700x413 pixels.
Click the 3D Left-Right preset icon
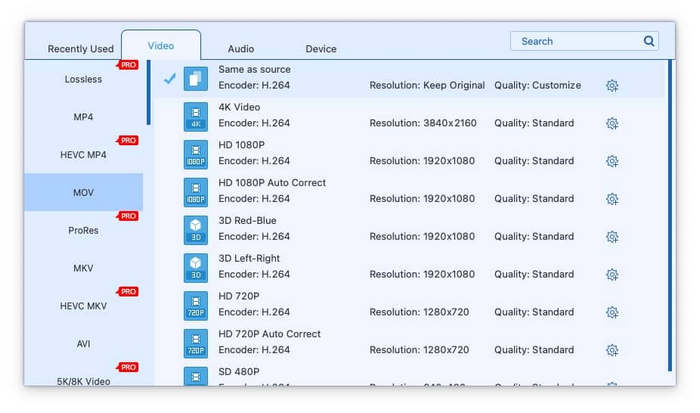click(195, 268)
